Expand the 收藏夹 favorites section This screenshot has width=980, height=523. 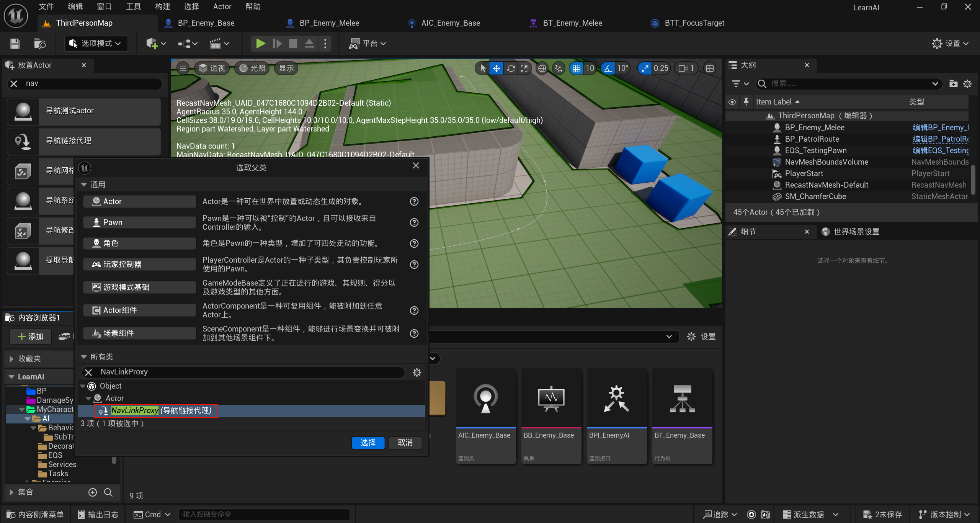(11, 359)
